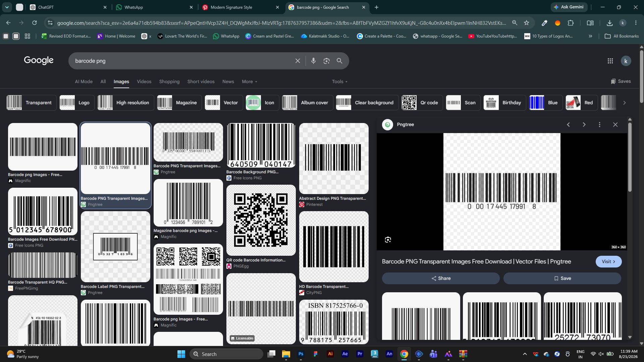
Task: Click the Visit button for Pngtree
Action: [x=608, y=261]
